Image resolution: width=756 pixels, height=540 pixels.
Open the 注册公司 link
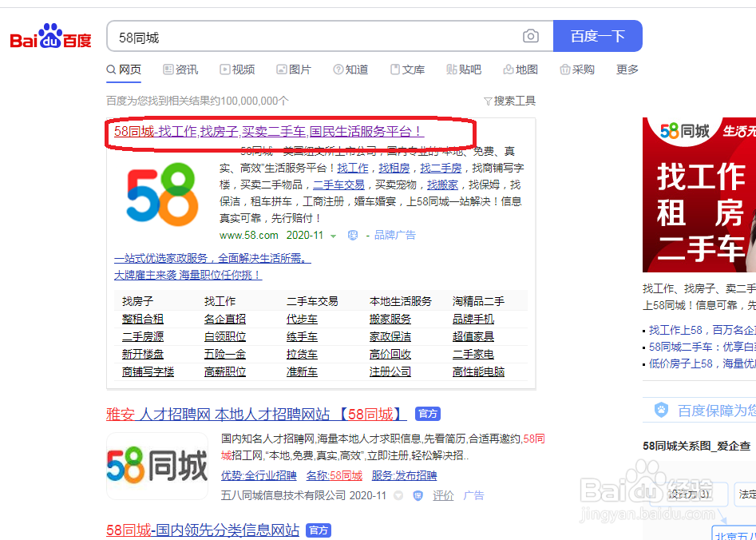pos(390,372)
